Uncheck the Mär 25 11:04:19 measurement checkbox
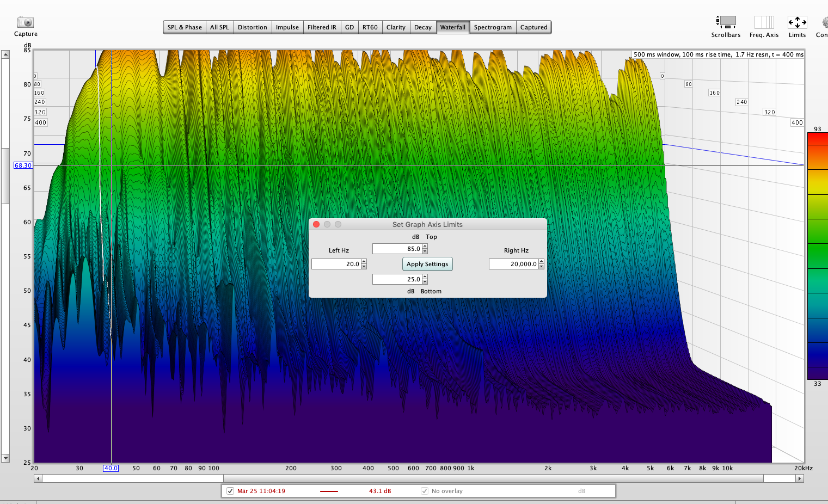Image resolution: width=828 pixels, height=504 pixels. click(230, 491)
